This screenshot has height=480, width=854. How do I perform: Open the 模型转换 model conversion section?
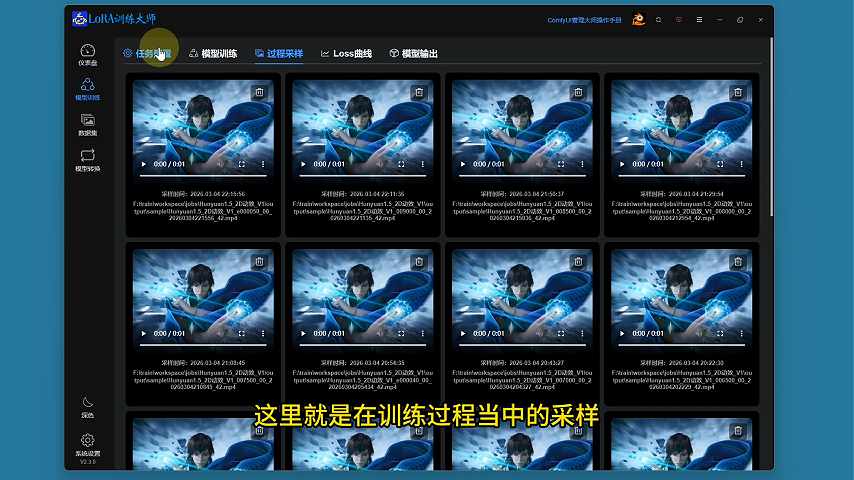(x=88, y=160)
